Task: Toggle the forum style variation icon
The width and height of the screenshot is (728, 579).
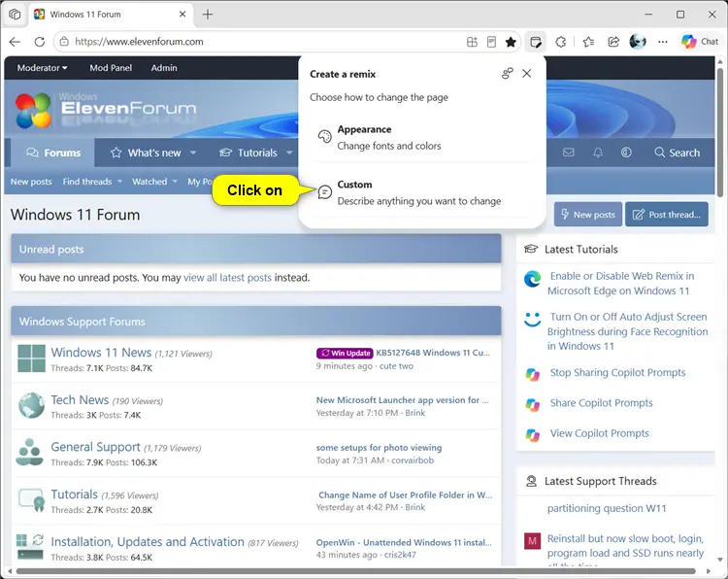Action: click(x=626, y=153)
